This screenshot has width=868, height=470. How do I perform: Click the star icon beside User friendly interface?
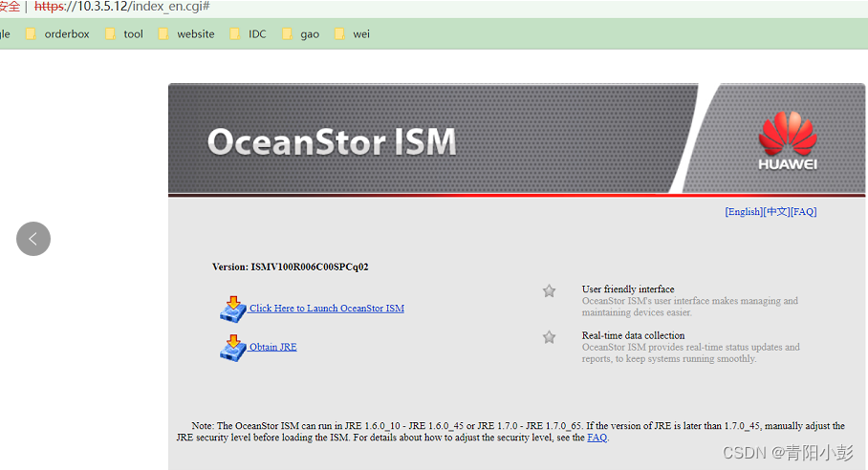(x=549, y=290)
